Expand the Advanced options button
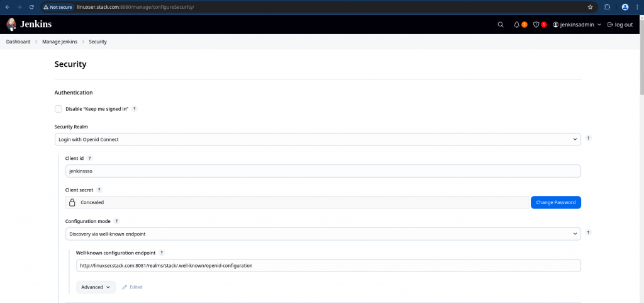 tap(96, 287)
